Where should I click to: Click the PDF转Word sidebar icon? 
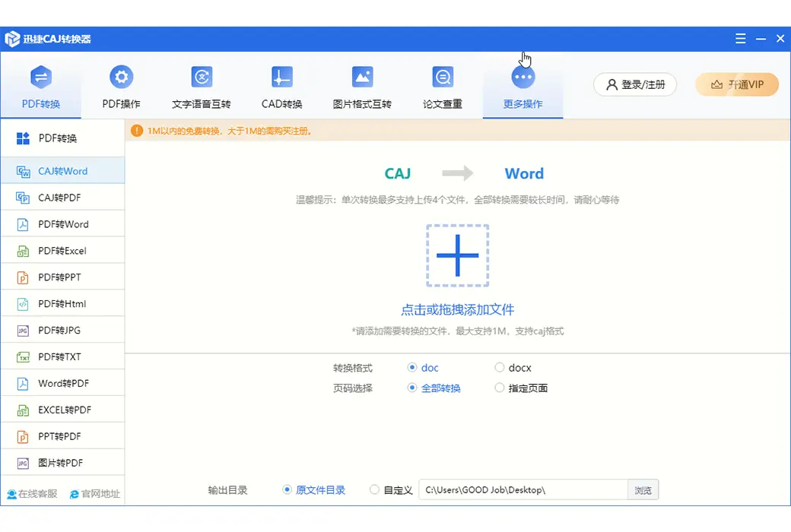click(23, 224)
